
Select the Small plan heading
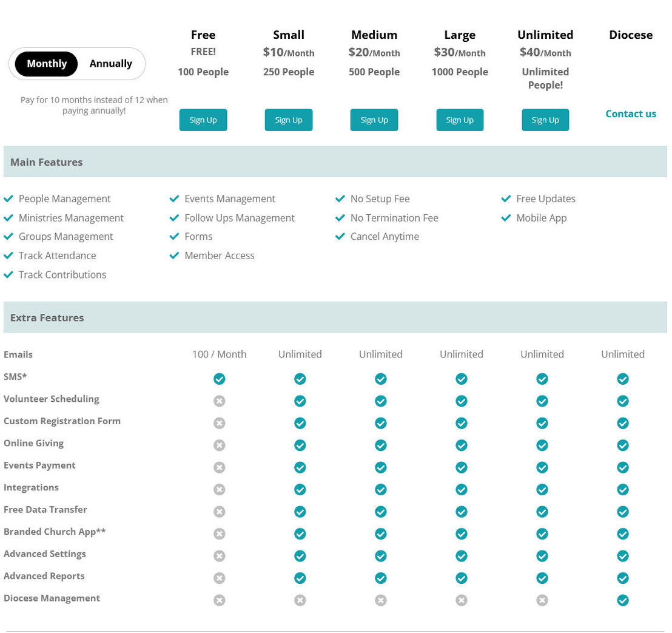pos(289,35)
